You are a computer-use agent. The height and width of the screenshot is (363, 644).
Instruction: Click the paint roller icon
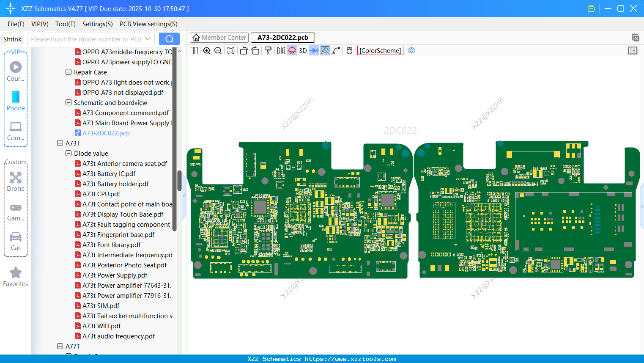(x=268, y=51)
